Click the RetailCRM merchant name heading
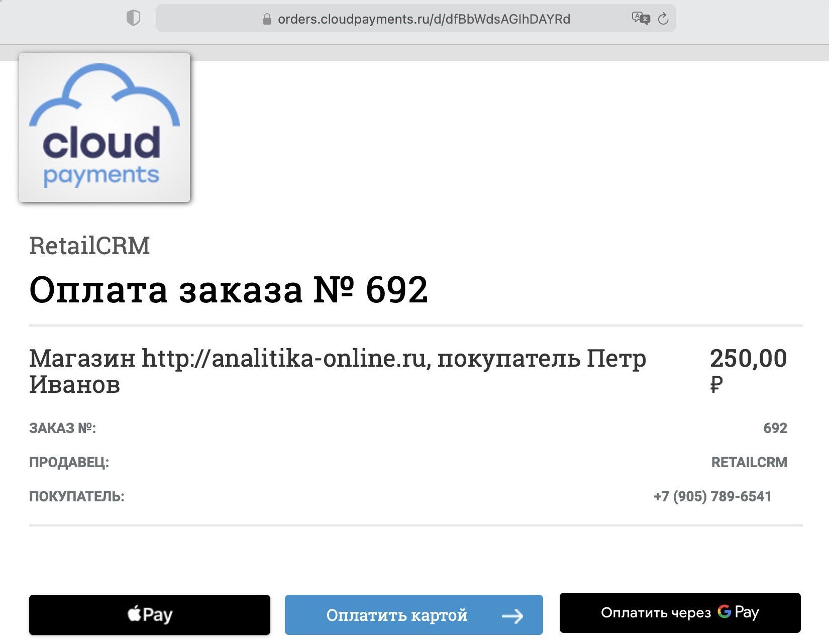Viewport: 829px width, 644px height. 89,246
